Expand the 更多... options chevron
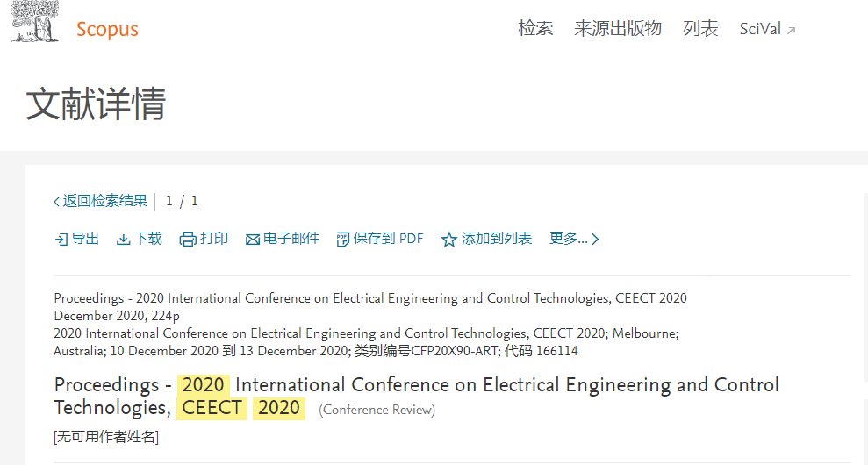 595,240
